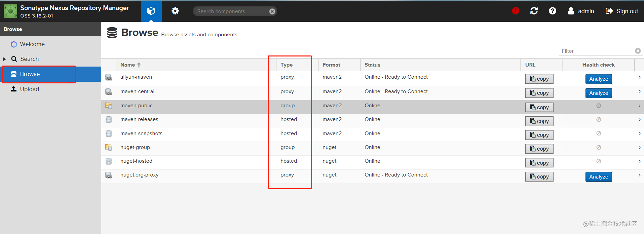
Task: Select the nuget-group repository name
Action: (x=135, y=147)
